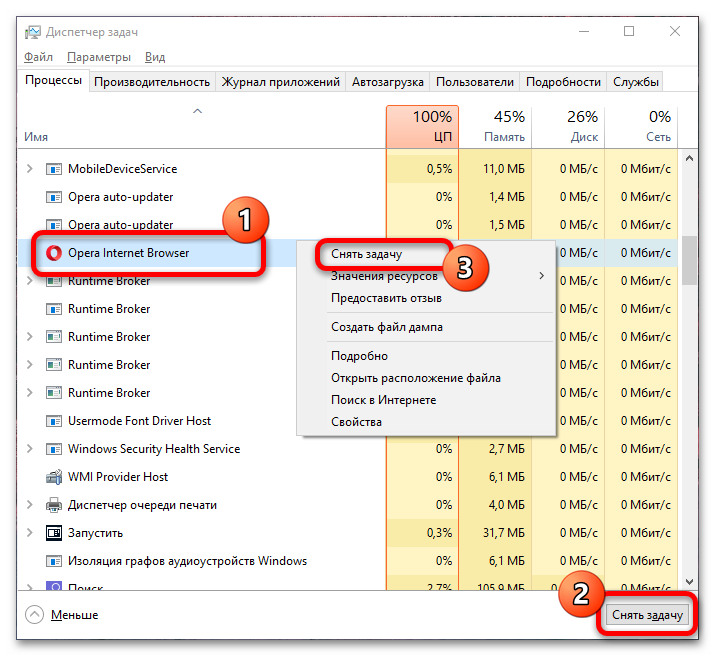Sort by the Память column header
The width and height of the screenshot is (715, 656).
click(x=495, y=127)
